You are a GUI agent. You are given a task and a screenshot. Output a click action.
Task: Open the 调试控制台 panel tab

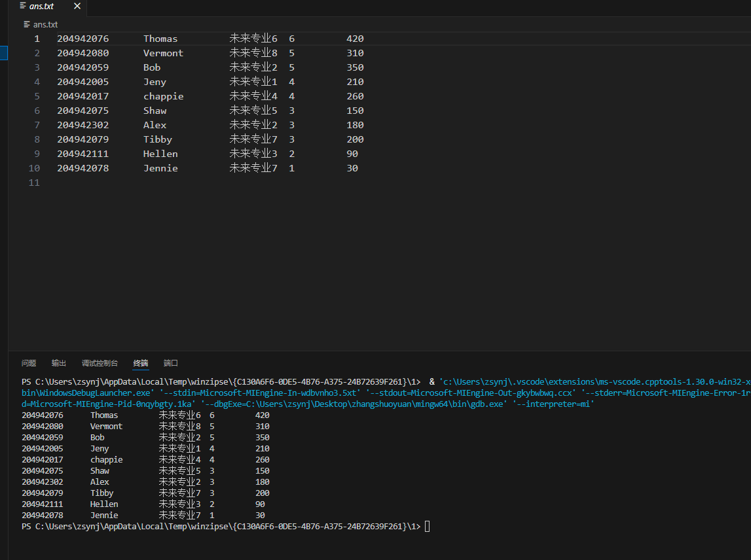pyautogui.click(x=100, y=363)
